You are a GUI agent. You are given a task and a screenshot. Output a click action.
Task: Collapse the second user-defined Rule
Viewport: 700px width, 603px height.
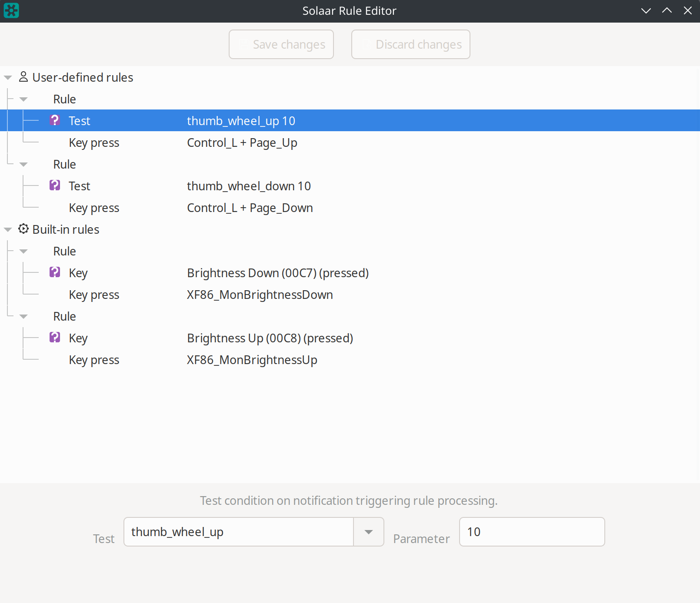pyautogui.click(x=23, y=165)
